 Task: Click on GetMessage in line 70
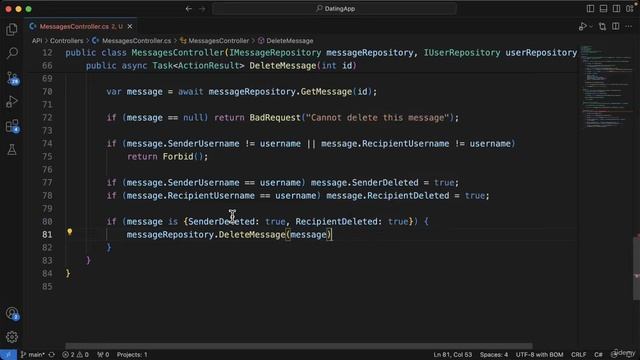[x=326, y=92]
